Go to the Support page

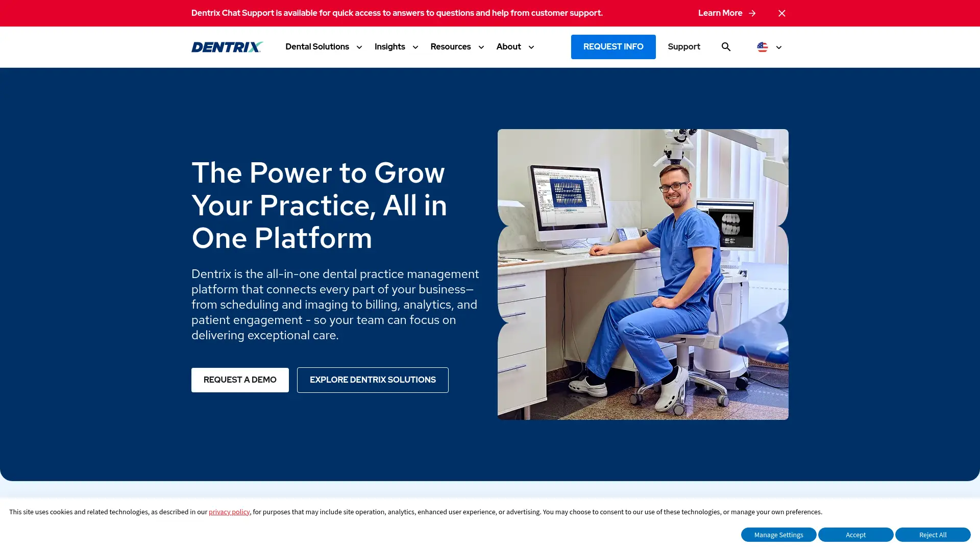point(683,46)
